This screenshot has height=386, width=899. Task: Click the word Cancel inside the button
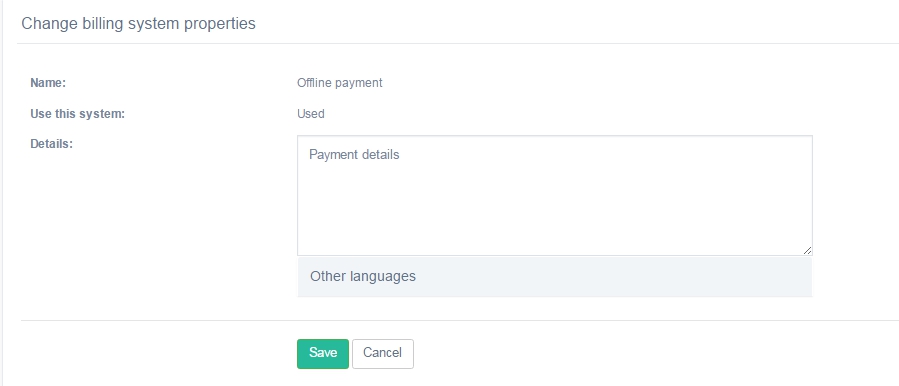[382, 352]
